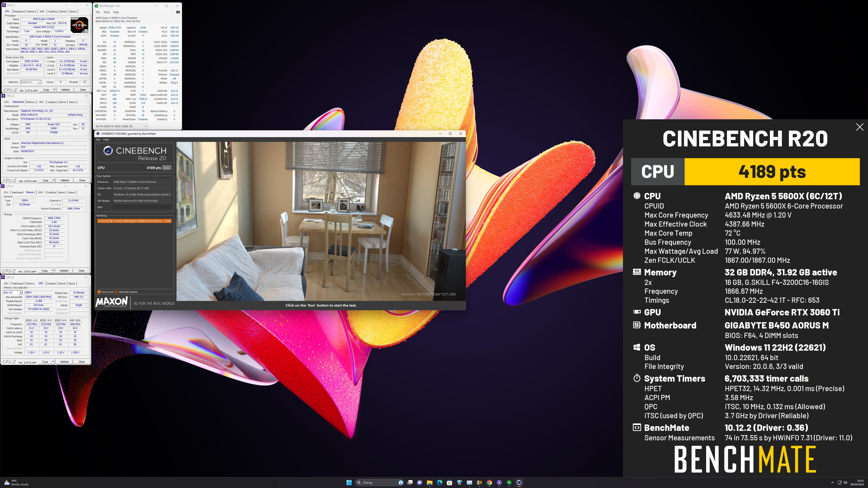
Task: Click the Cinebench Info field
Action: pyautogui.click(x=142, y=207)
